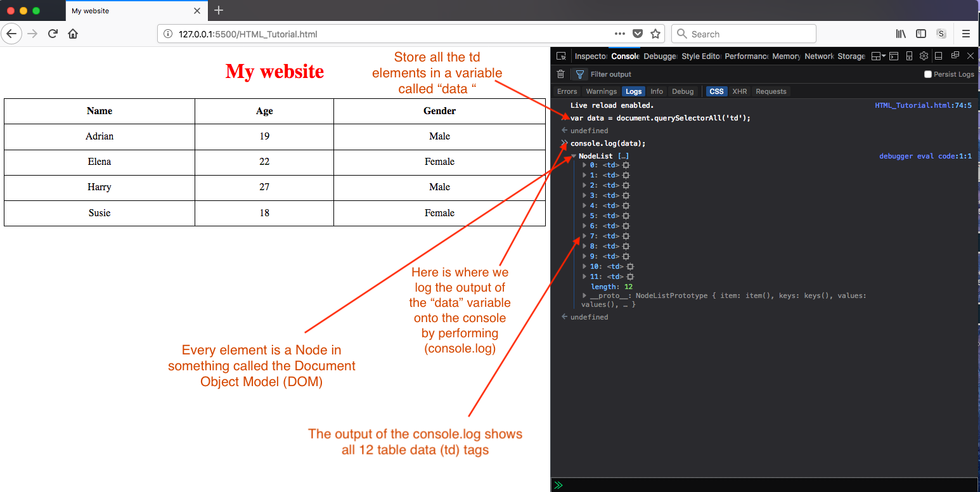This screenshot has height=492, width=980.
Task: Open the Memory tab
Action: point(786,56)
